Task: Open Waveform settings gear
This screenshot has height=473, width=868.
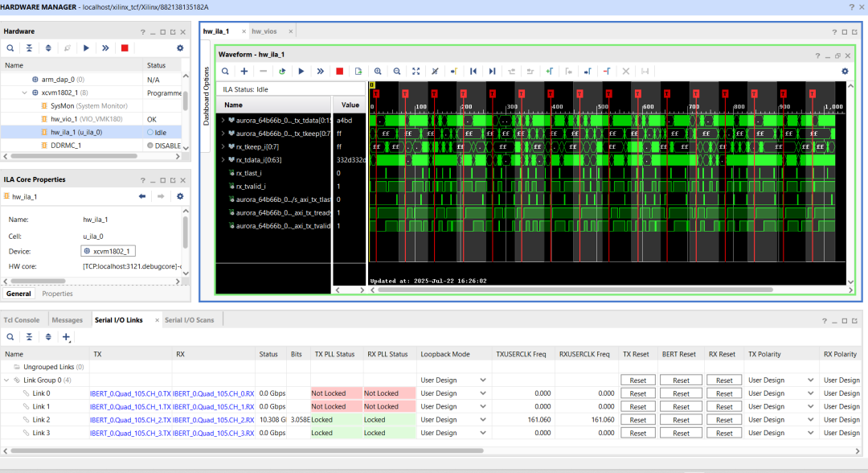Action: (845, 72)
